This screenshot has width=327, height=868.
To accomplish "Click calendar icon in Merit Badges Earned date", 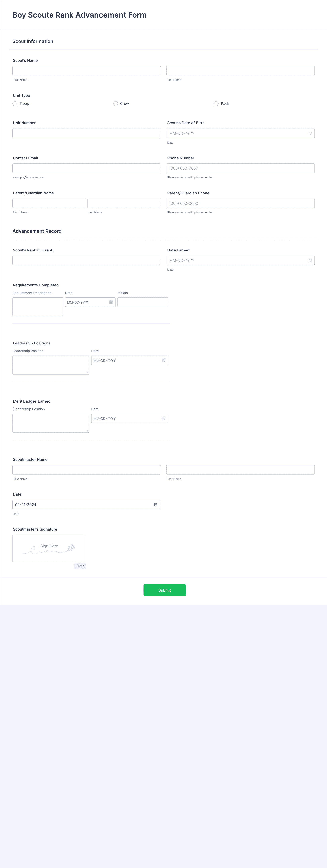I will point(163,419).
